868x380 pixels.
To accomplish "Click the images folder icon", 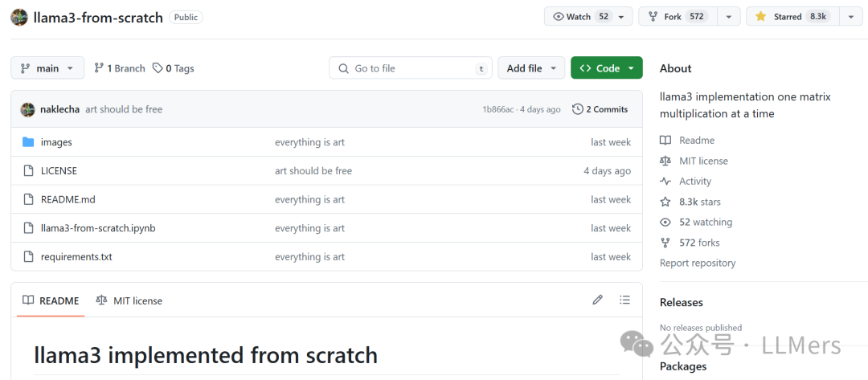I will click(28, 142).
